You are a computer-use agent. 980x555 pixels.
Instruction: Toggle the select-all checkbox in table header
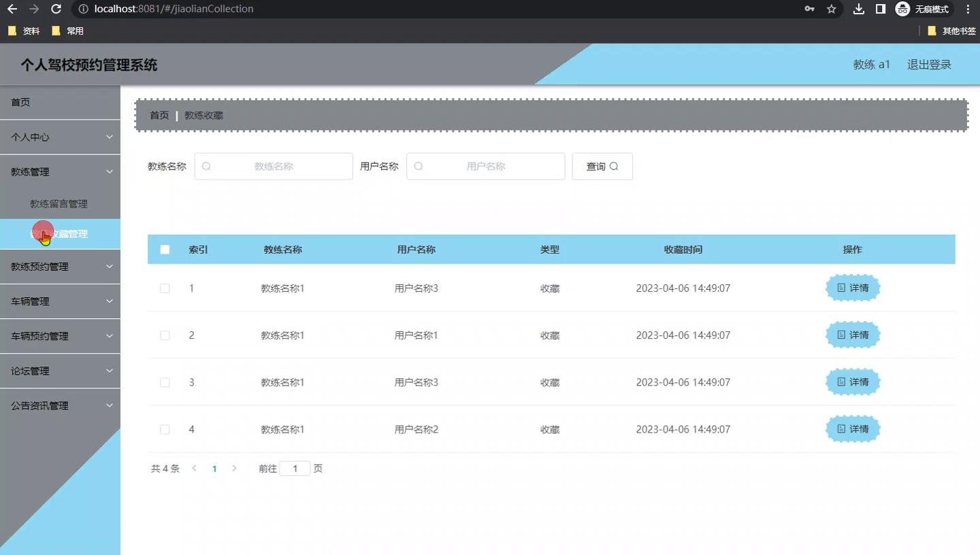165,250
